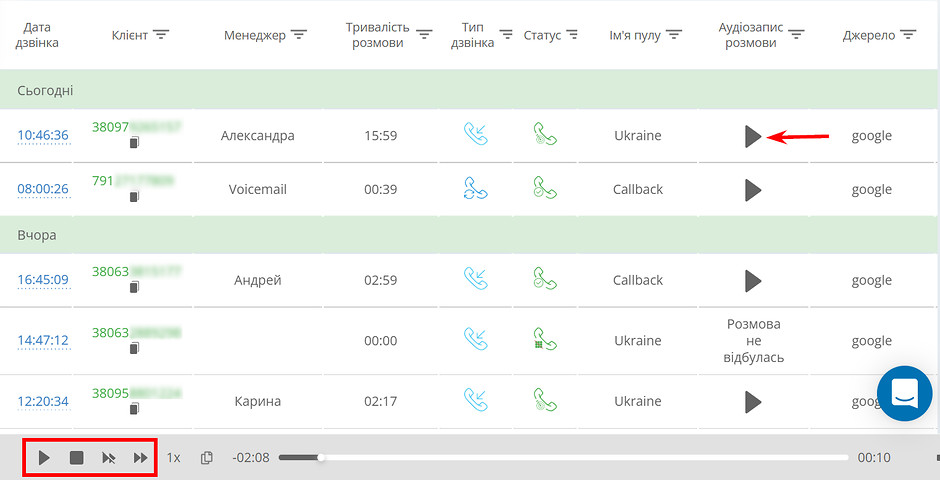Open call details for 12:20:34

[43, 401]
